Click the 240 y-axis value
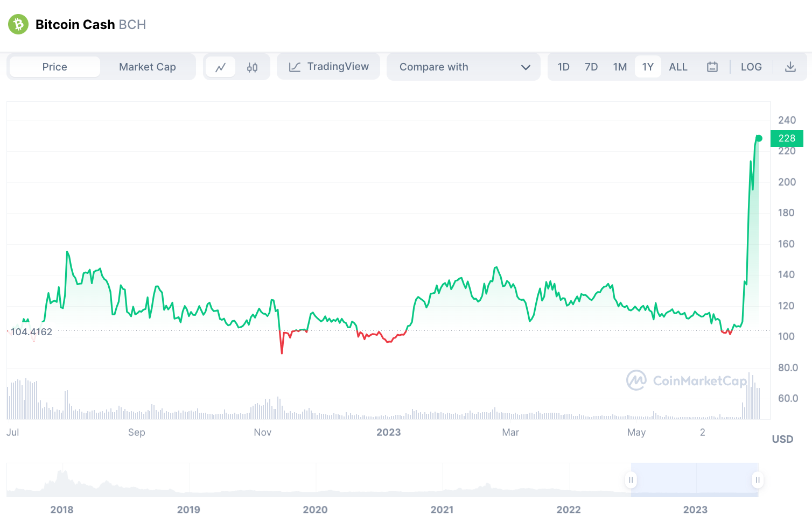Screen dimensions: 812x523 787,120
